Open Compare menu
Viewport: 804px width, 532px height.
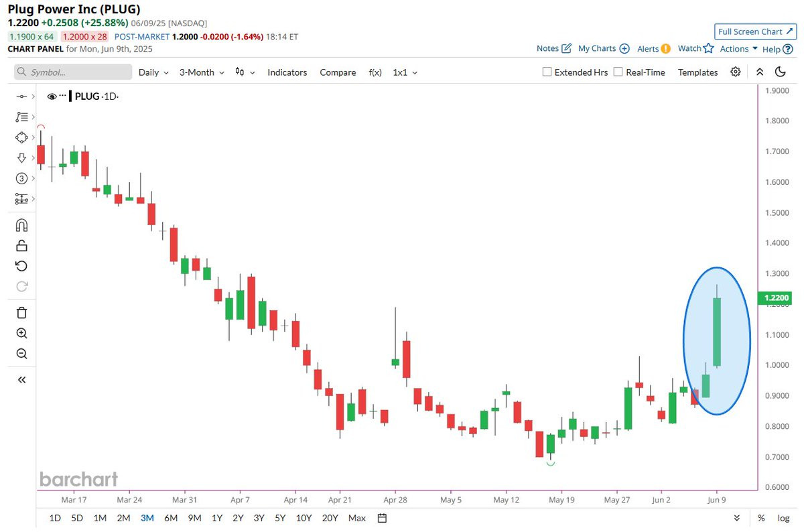(x=338, y=72)
